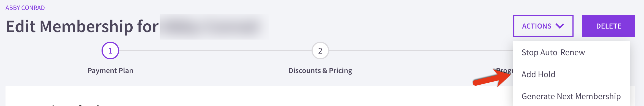Go to step 2 circle

pos(320,51)
